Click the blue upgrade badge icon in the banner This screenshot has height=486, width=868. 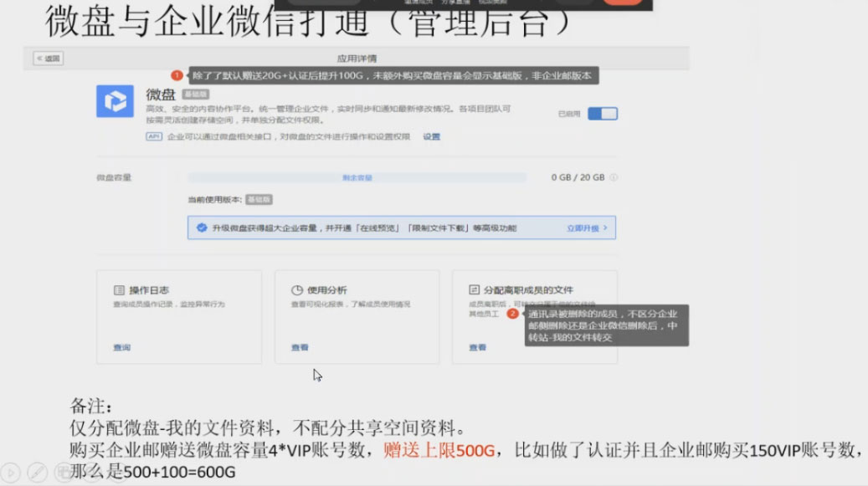(x=200, y=228)
